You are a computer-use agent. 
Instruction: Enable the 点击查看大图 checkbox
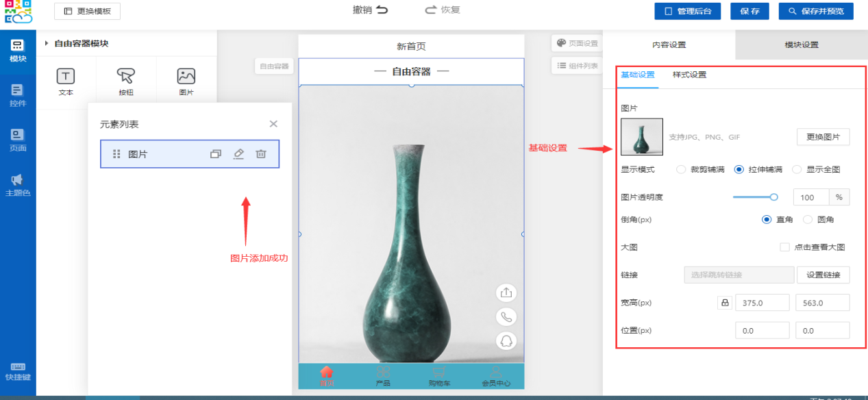click(785, 247)
